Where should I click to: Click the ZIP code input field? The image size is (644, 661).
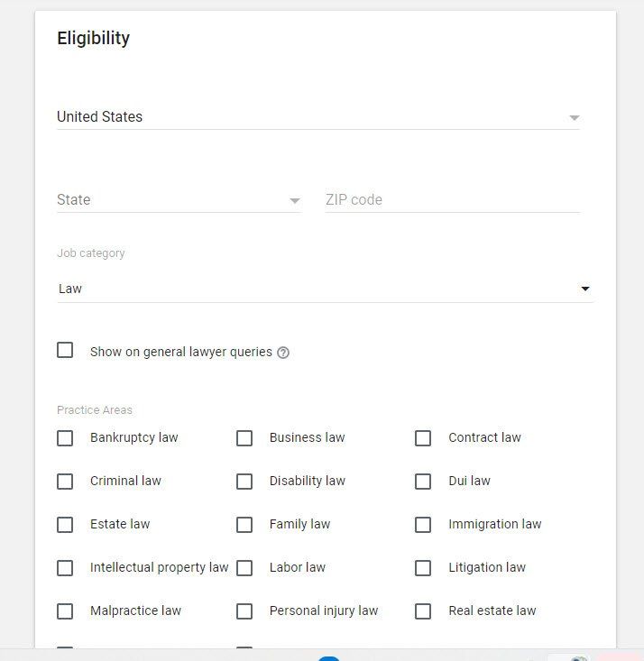point(453,200)
